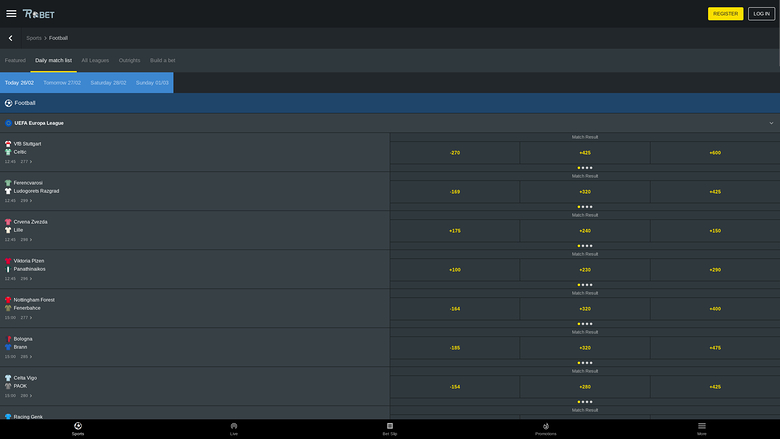Expand Nottingham Forest match 277 markets
Image resolution: width=780 pixels, height=439 pixels.
point(26,318)
